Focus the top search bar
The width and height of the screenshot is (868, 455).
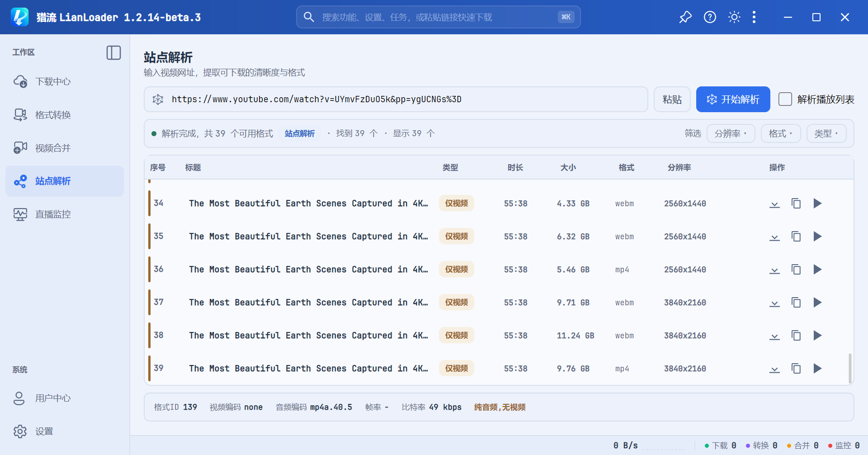point(438,17)
